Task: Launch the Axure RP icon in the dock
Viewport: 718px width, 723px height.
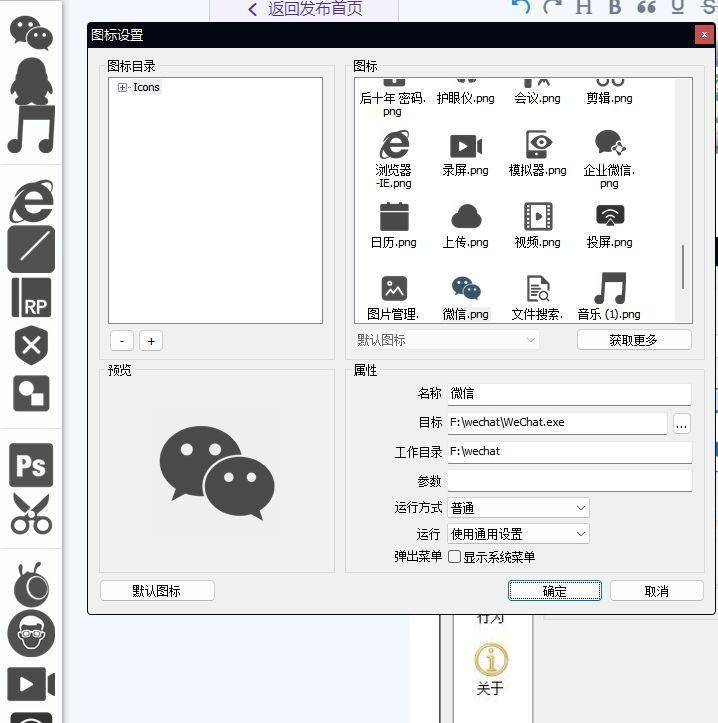Action: tap(31, 297)
